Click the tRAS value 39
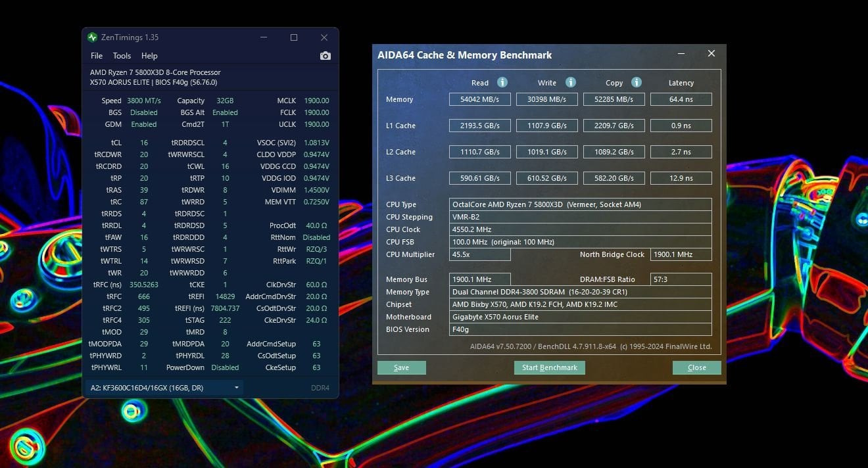Viewport: 868px width, 468px height. coord(144,190)
